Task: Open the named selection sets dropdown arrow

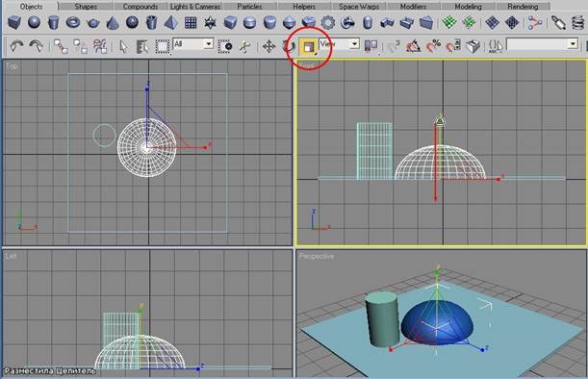Action: point(573,44)
